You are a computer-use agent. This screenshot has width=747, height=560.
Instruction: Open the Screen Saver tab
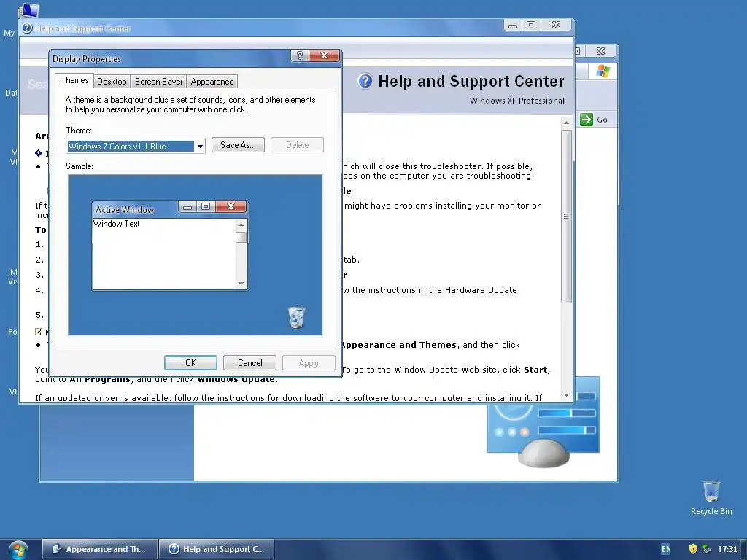pyautogui.click(x=158, y=82)
